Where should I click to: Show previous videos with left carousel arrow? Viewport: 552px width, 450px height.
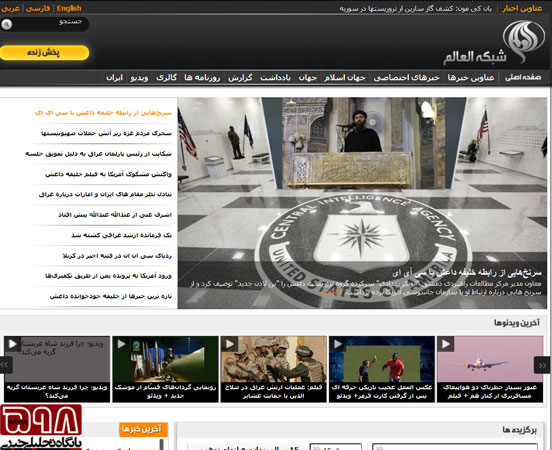6,365
